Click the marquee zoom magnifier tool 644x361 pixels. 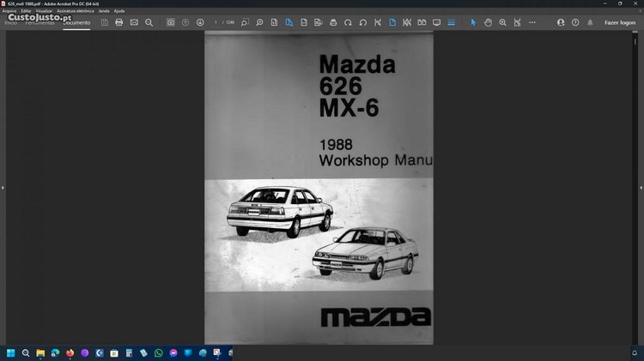[x=503, y=22]
